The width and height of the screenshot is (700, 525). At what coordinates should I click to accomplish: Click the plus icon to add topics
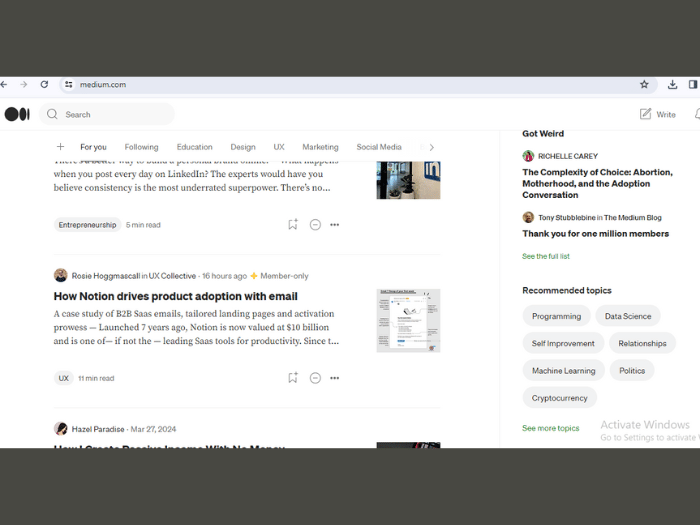(x=60, y=146)
